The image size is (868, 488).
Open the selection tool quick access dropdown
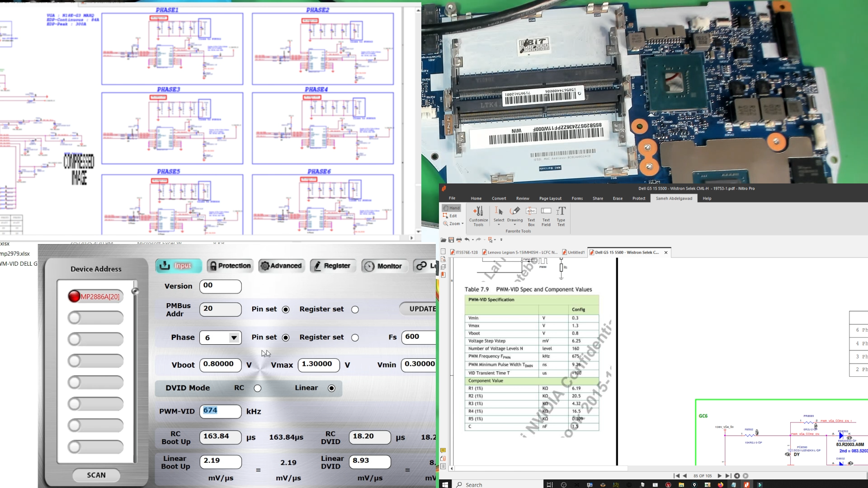tap(495, 240)
